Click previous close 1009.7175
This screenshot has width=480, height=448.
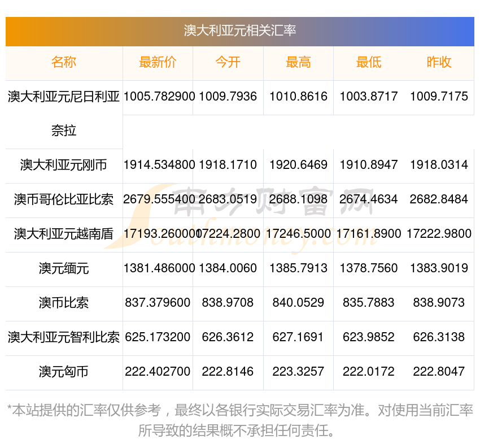pyautogui.click(x=439, y=97)
